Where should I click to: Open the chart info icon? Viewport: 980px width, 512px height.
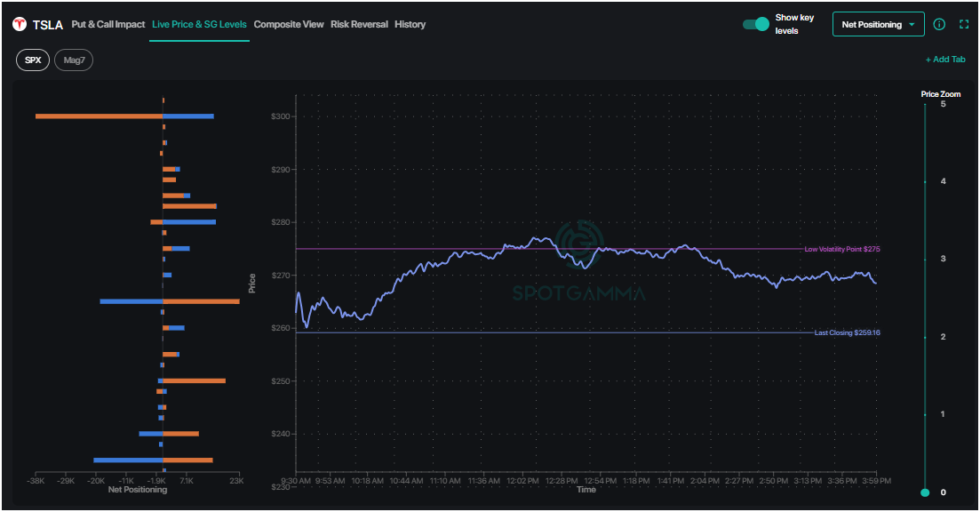click(939, 24)
